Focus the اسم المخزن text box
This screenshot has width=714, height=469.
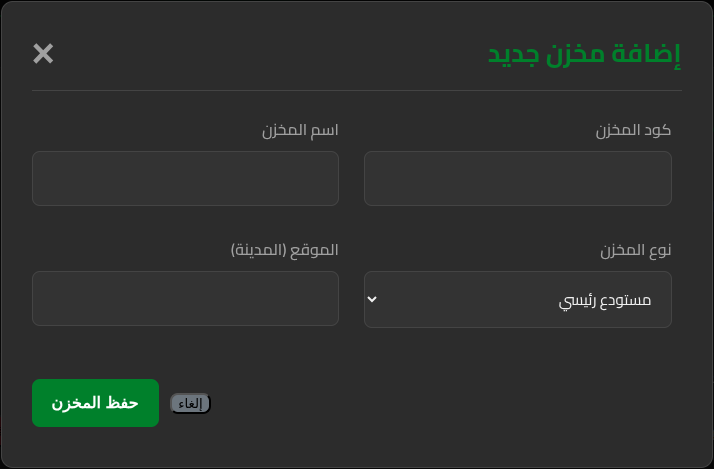coord(185,179)
